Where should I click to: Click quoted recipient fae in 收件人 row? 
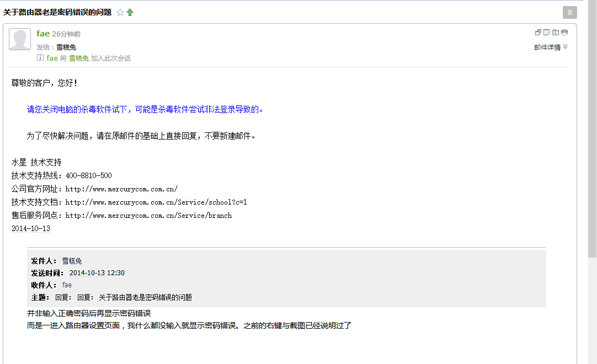[x=67, y=285]
